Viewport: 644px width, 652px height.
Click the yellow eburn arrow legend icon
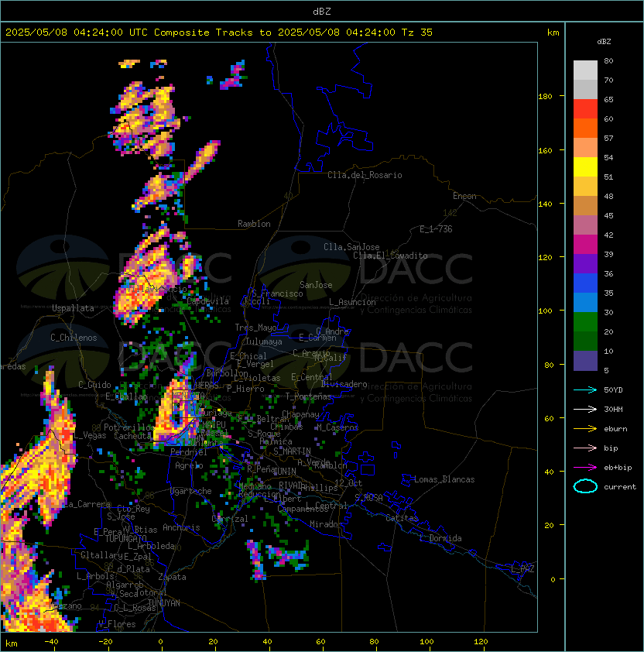[585, 429]
